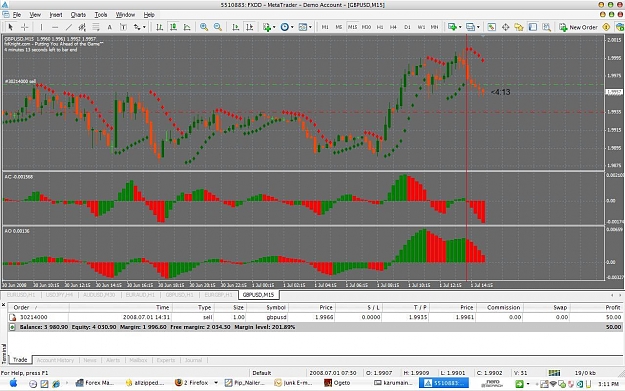Open the News terminal tab
The height and width of the screenshot is (391, 625).
(90, 360)
